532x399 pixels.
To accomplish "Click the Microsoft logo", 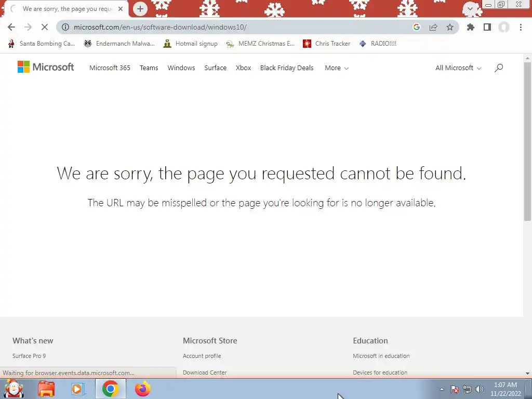I will [x=46, y=67].
